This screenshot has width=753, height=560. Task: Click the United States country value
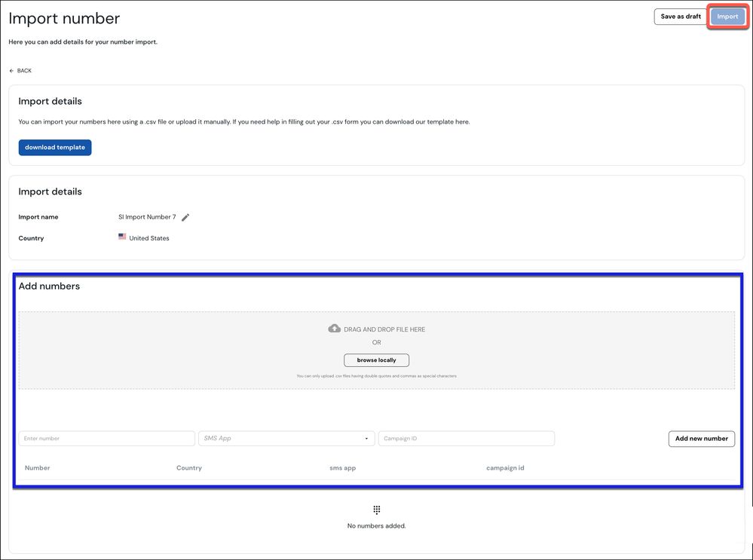pos(149,238)
